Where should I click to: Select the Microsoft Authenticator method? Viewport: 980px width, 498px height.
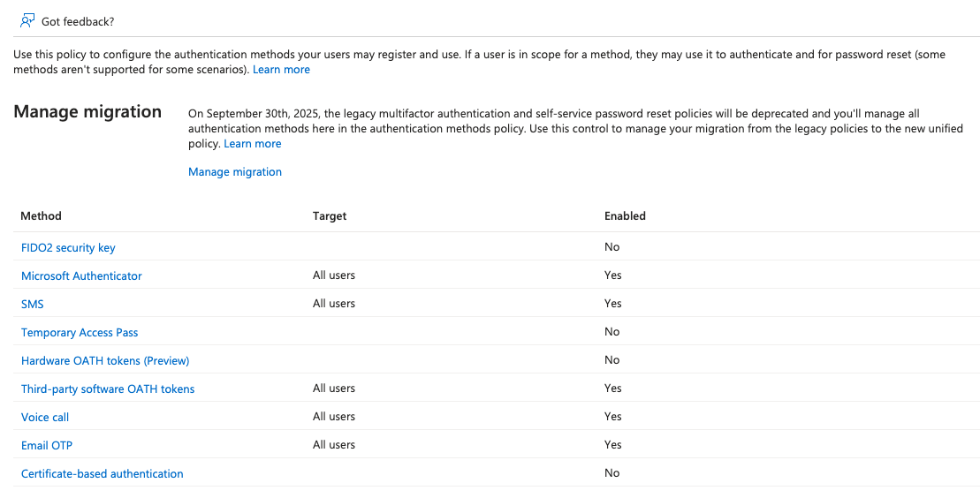point(81,275)
